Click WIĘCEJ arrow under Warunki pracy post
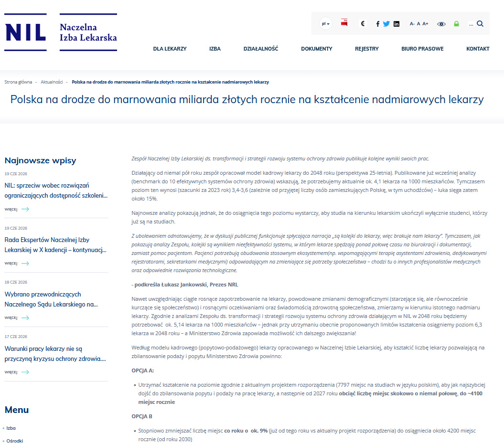This screenshot has width=504, height=444. (17, 372)
